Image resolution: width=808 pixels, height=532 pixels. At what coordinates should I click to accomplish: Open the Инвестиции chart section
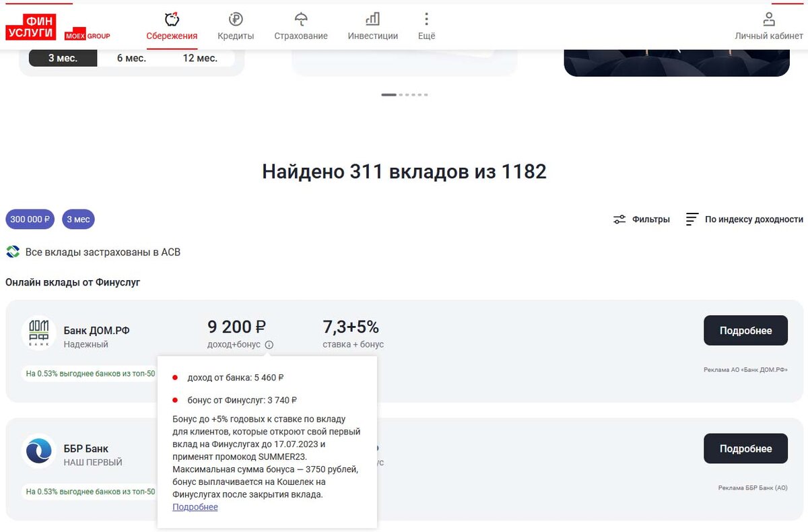point(373,27)
